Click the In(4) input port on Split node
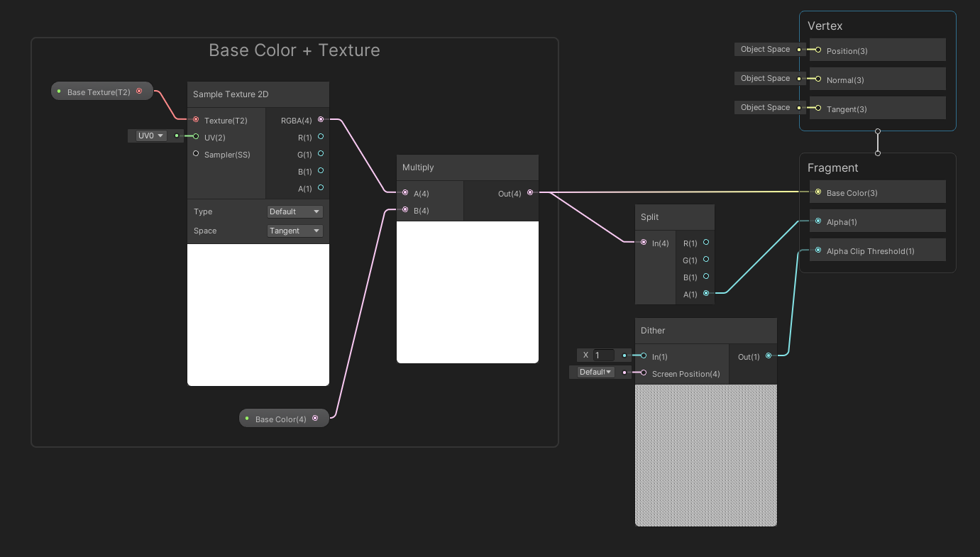 643,243
